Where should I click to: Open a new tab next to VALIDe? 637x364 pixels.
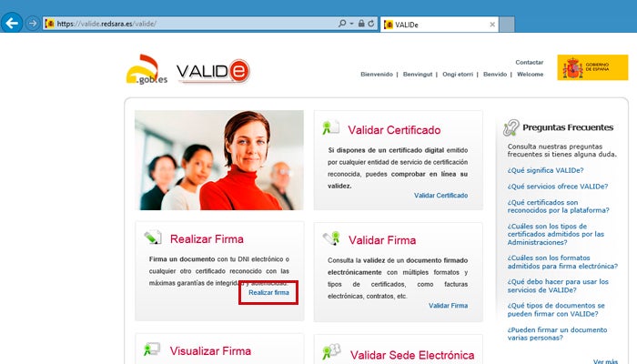point(507,25)
